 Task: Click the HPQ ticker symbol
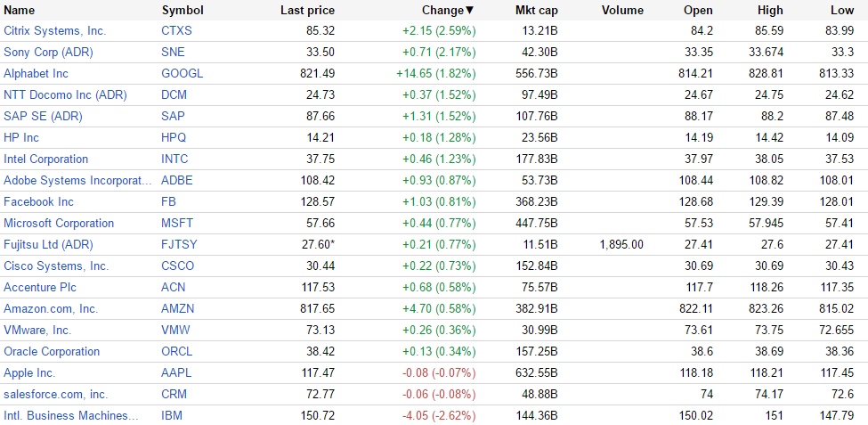click(174, 138)
